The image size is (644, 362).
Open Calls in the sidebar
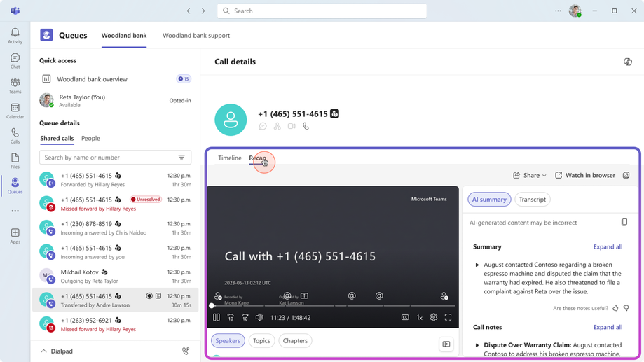tap(15, 136)
